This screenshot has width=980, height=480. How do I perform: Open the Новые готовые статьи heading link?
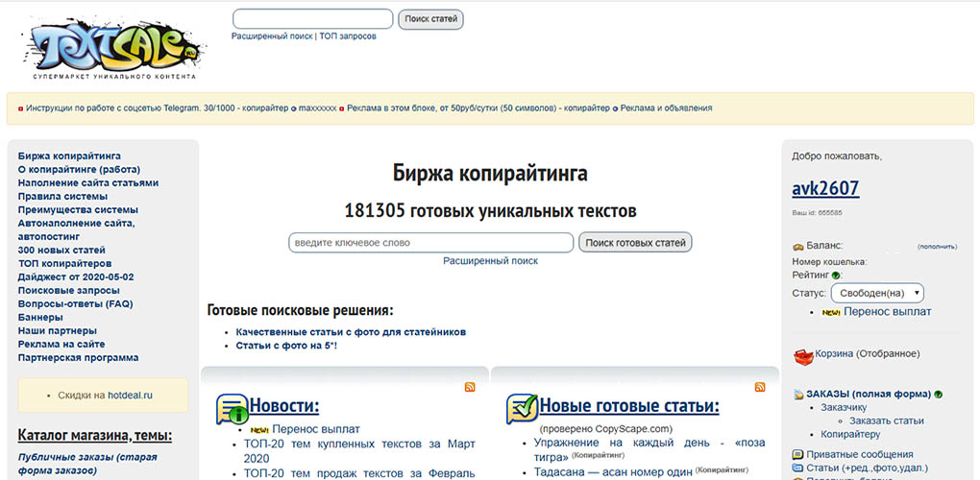[x=629, y=406]
